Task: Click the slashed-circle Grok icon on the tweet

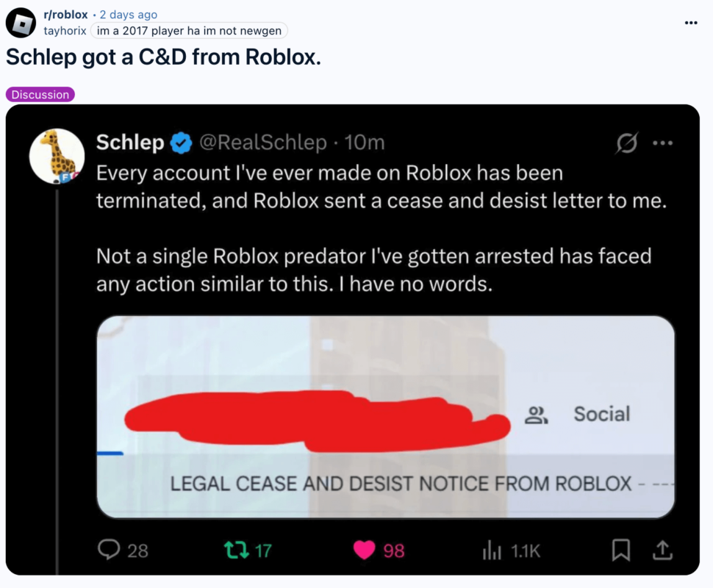Action: [x=626, y=143]
